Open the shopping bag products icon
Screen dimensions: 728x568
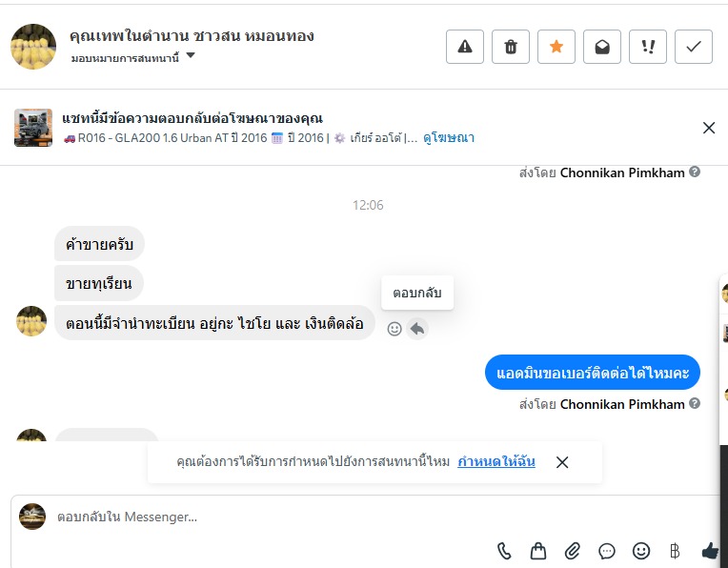(538, 551)
